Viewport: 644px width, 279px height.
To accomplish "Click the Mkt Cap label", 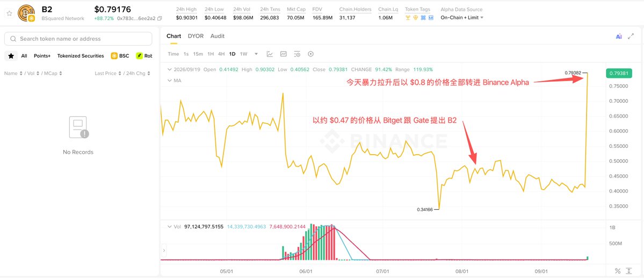I will tap(296, 10).
